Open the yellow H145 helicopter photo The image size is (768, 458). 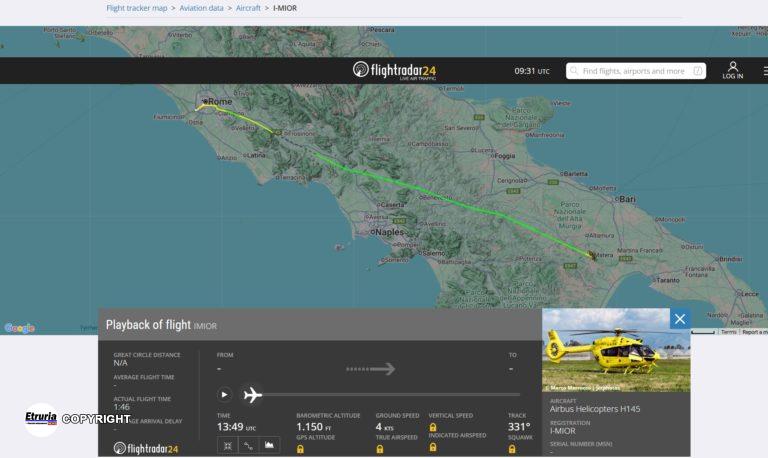click(x=616, y=350)
